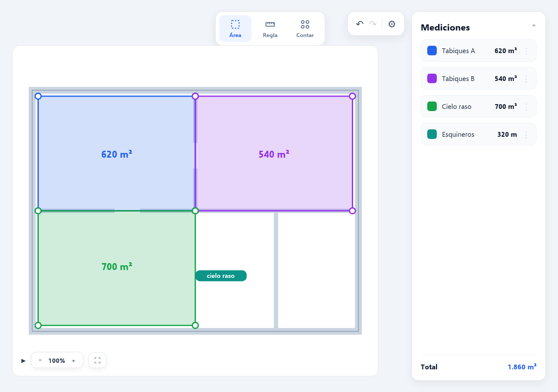This screenshot has width=558, height=392.
Task: Click the 100% zoom level value
Action: point(57,361)
